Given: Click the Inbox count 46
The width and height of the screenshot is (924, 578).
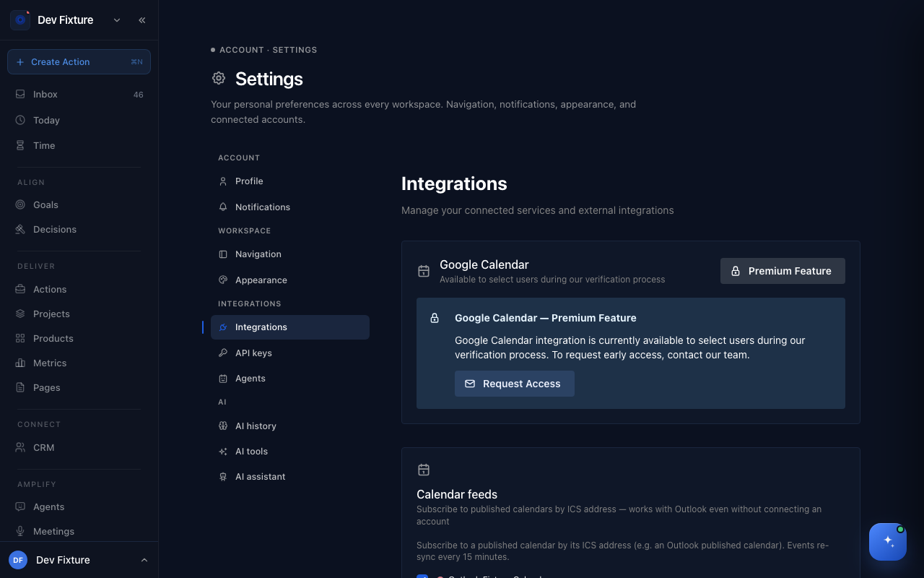Looking at the screenshot, I should point(138,95).
